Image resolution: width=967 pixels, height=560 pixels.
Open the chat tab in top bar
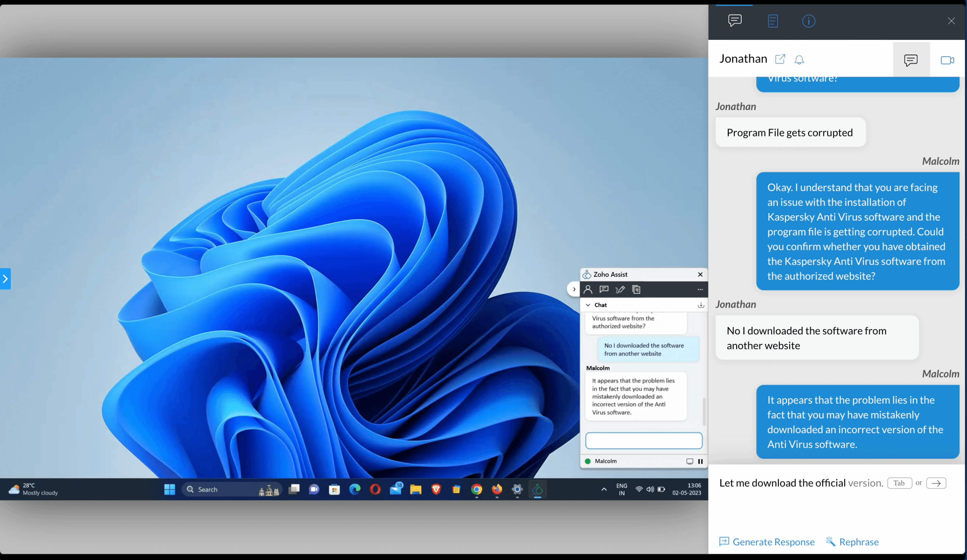735,21
